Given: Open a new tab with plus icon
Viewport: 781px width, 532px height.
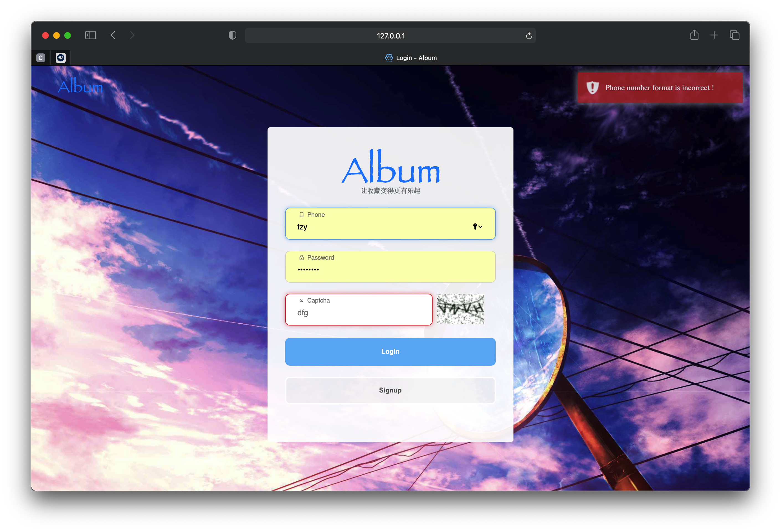Looking at the screenshot, I should pos(714,35).
